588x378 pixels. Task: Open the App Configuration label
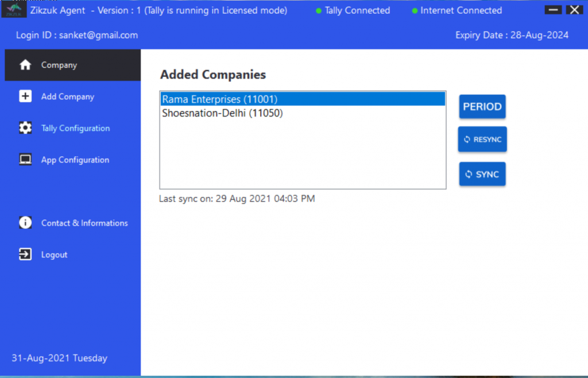(x=75, y=160)
